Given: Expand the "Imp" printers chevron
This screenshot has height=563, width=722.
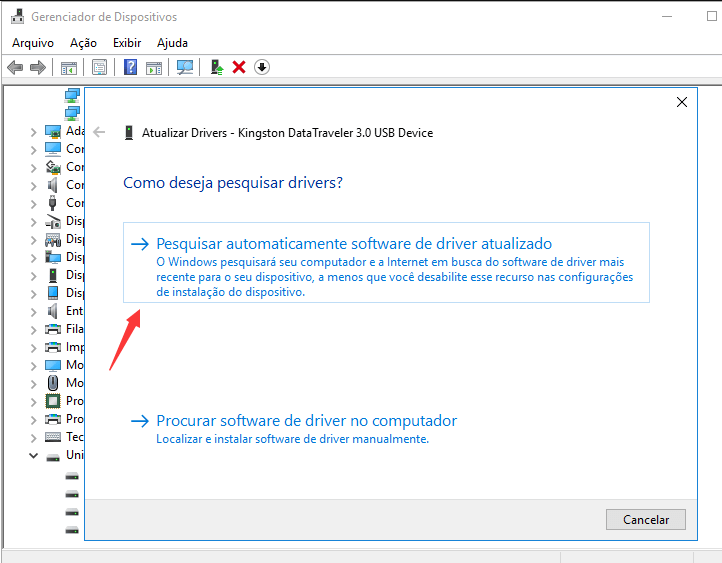Looking at the screenshot, I should 33,348.
